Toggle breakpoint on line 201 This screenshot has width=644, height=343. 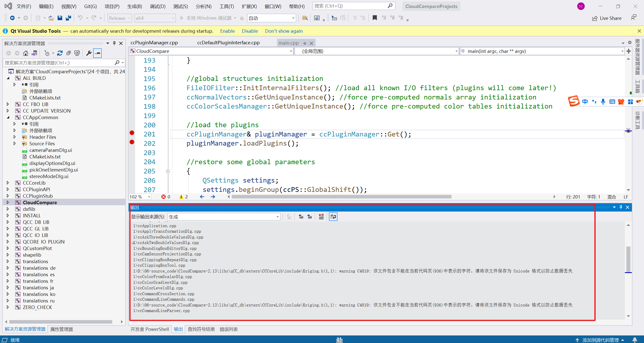(132, 133)
